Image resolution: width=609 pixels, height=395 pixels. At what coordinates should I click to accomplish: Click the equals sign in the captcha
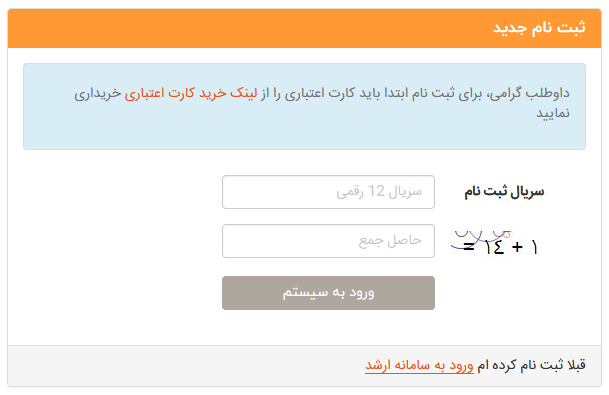[469, 247]
